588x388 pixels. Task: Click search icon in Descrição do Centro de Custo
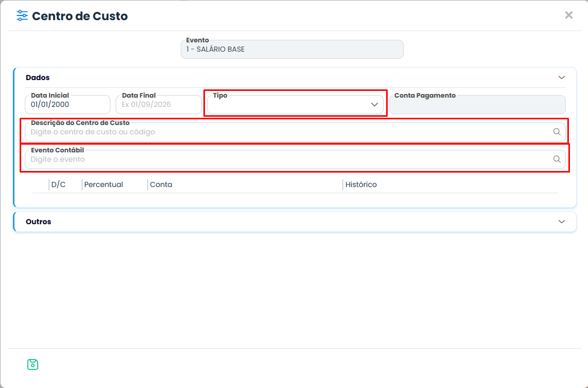pyautogui.click(x=557, y=132)
